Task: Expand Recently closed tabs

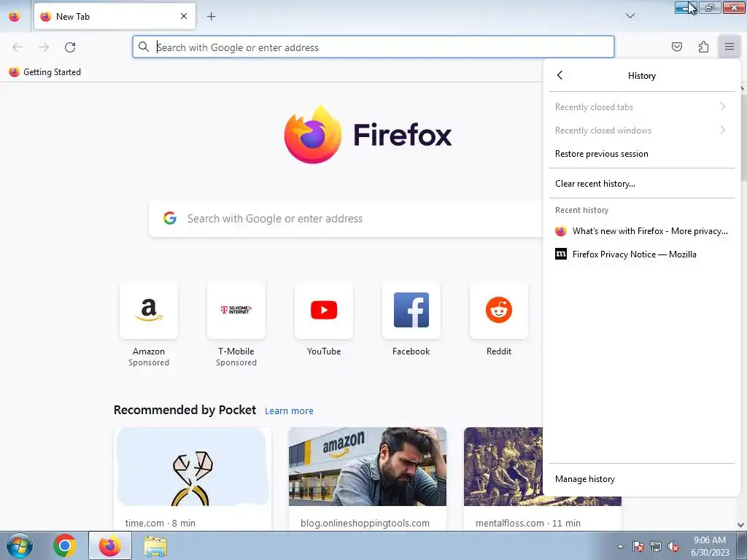Action: (x=642, y=107)
